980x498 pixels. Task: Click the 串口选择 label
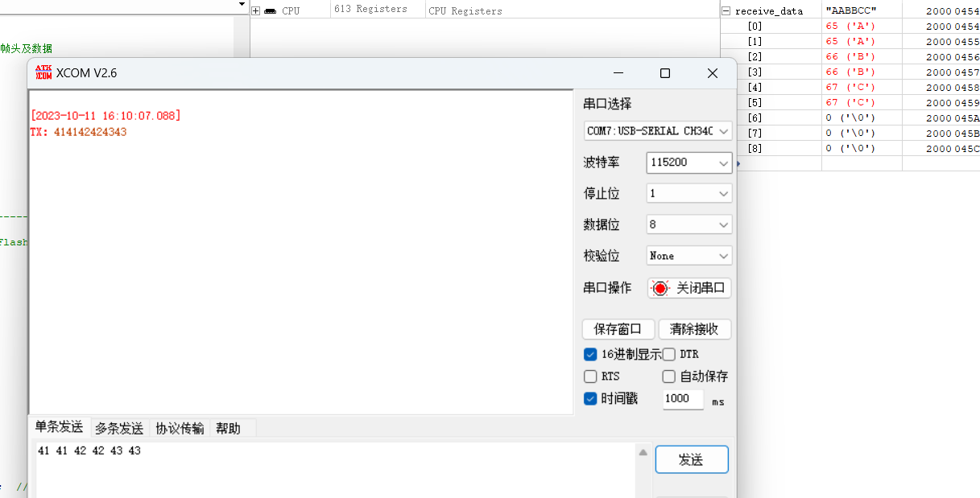pos(607,104)
